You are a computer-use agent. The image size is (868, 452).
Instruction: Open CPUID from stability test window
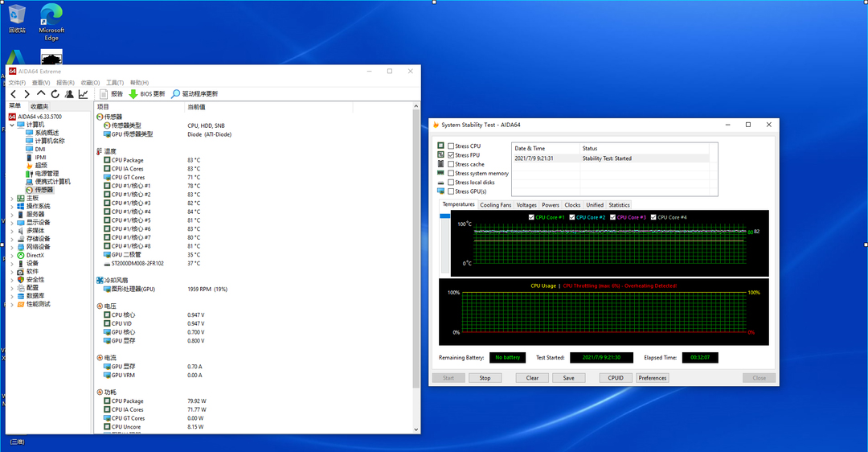[x=616, y=378]
